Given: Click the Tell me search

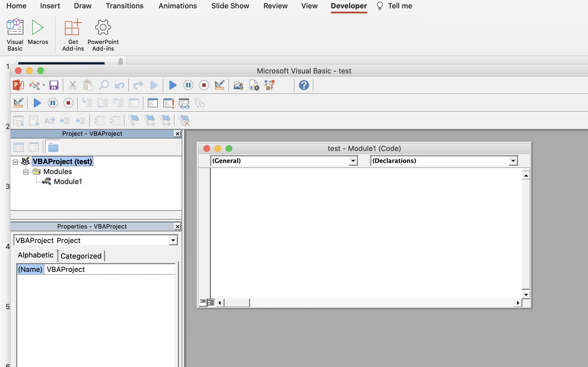Looking at the screenshot, I should (394, 6).
